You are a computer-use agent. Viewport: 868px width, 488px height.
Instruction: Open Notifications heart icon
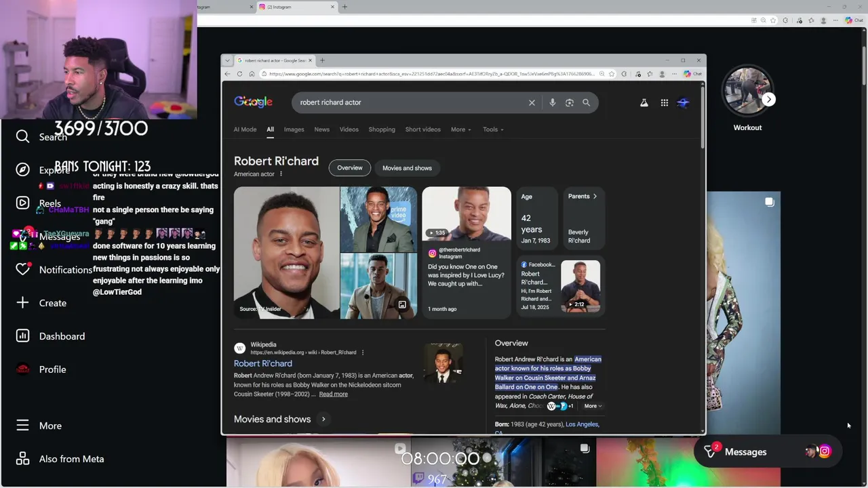pos(22,269)
